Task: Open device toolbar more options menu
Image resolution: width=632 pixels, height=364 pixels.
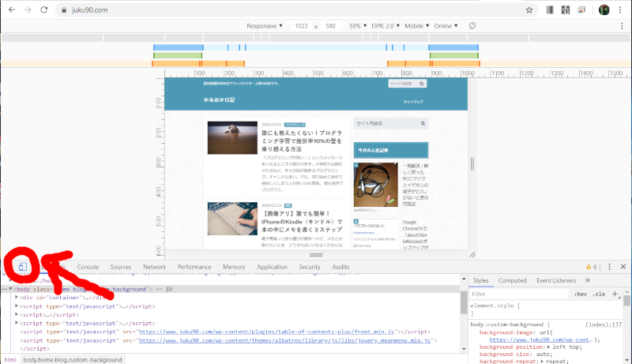Action: pos(622,26)
